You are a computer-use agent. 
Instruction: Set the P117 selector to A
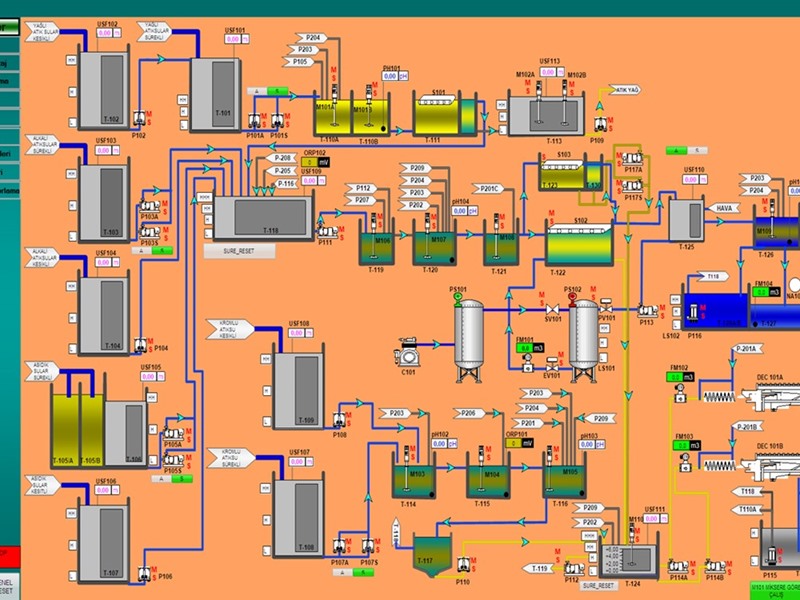677,151
